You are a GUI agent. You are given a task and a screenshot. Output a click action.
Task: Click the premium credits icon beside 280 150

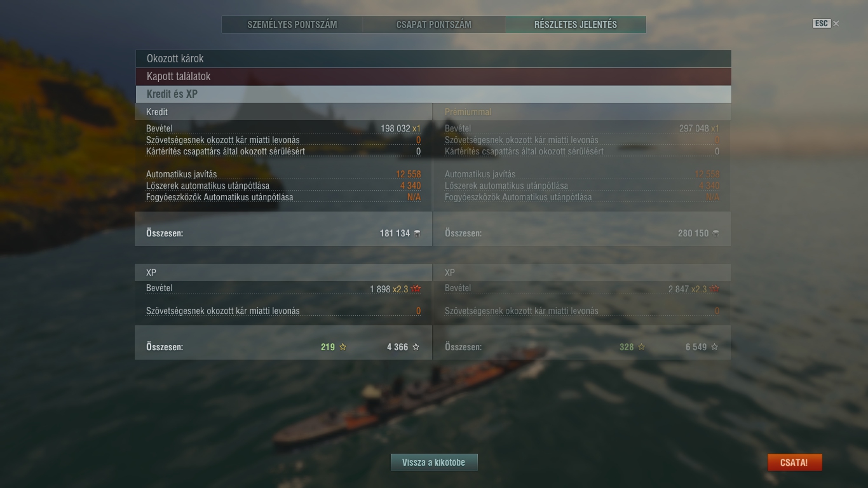point(715,233)
